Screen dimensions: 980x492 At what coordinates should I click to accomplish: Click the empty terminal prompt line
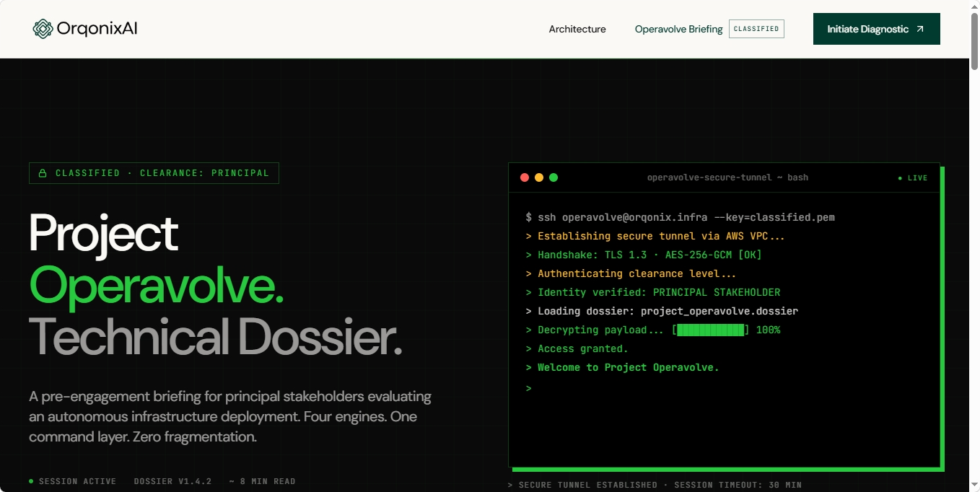click(529, 388)
